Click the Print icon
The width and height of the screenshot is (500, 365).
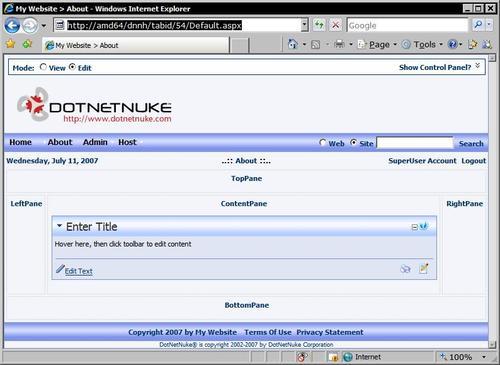[339, 44]
